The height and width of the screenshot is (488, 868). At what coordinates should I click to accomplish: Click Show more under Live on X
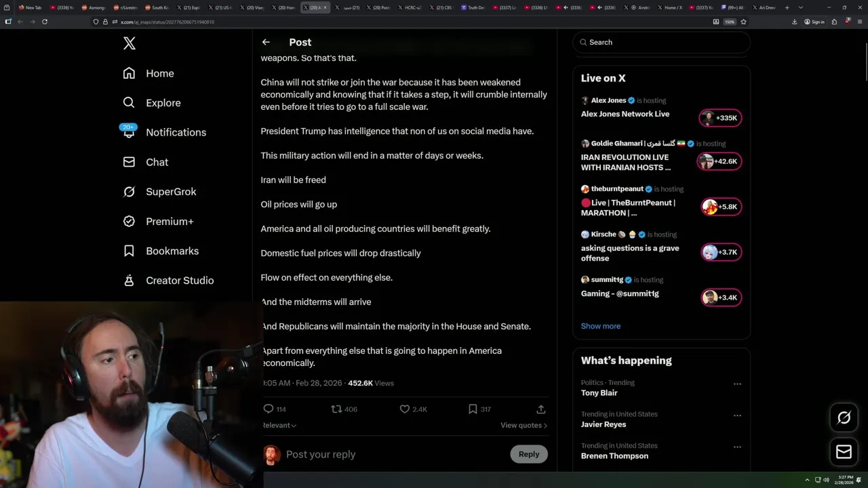click(600, 326)
